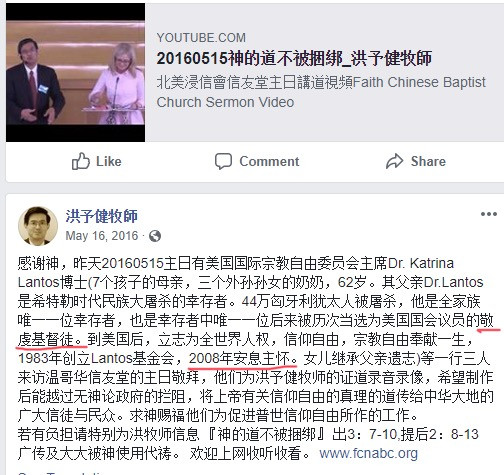
Task: Open the poster's profile picture
Action: click(x=38, y=225)
